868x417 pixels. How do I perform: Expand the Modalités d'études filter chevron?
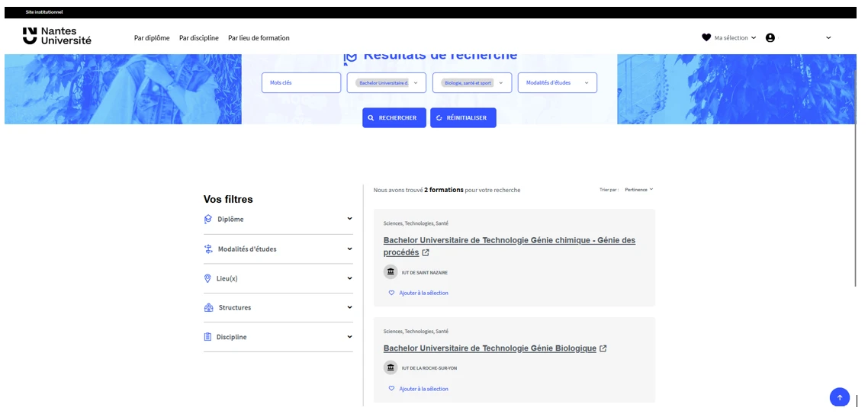(x=349, y=249)
